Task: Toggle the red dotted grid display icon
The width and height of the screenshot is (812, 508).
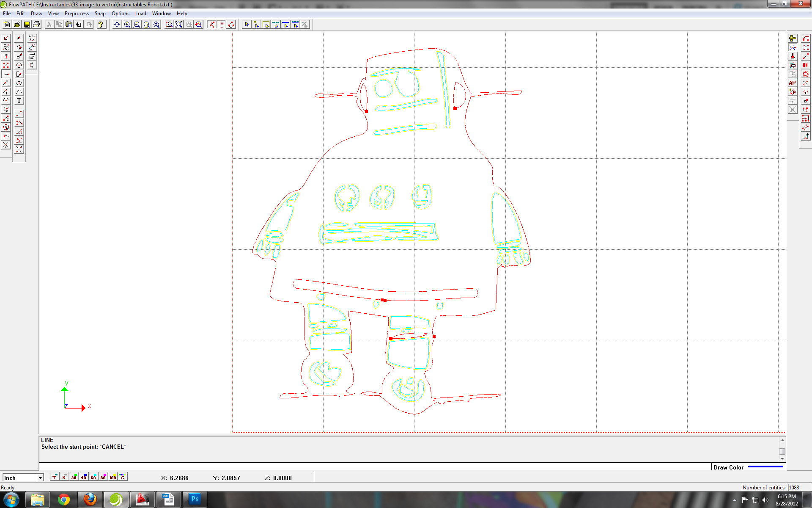Action: pyautogui.click(x=222, y=25)
